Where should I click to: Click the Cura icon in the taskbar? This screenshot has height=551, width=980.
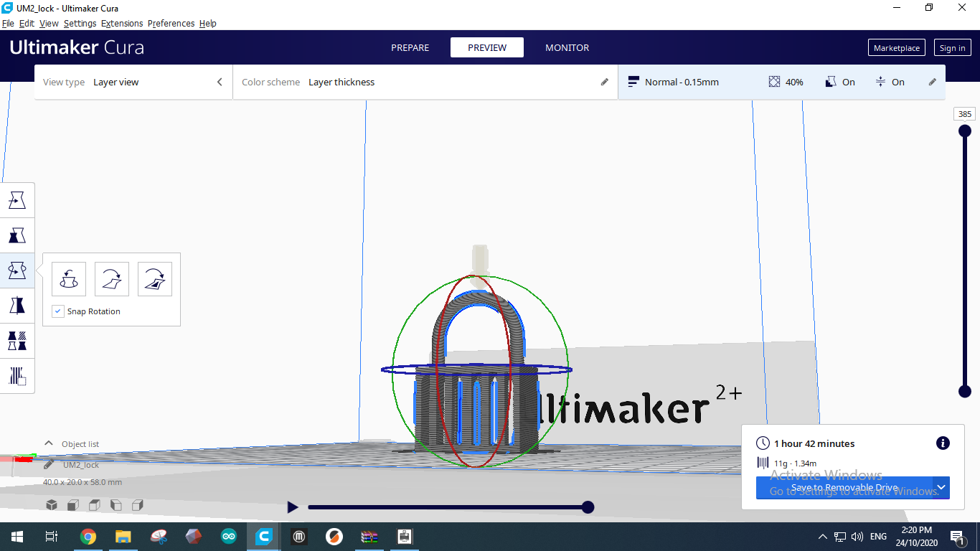coord(264,537)
